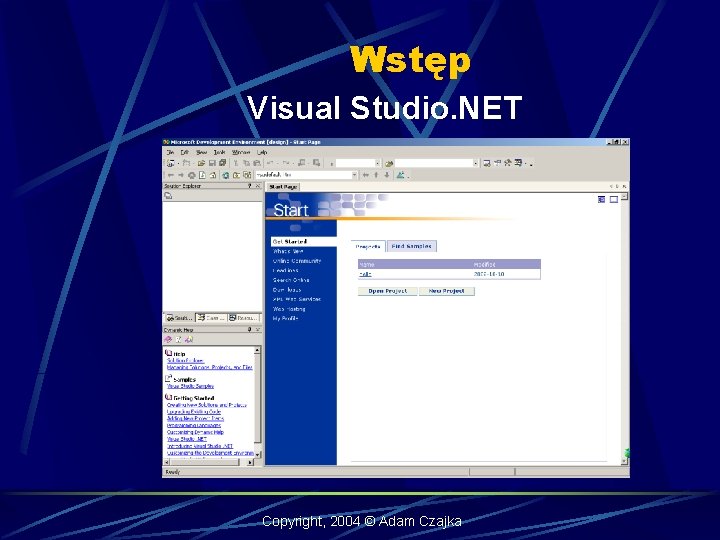The height and width of the screenshot is (540, 720).
Task: Click the Save All toolbar icon
Action: pos(223,163)
